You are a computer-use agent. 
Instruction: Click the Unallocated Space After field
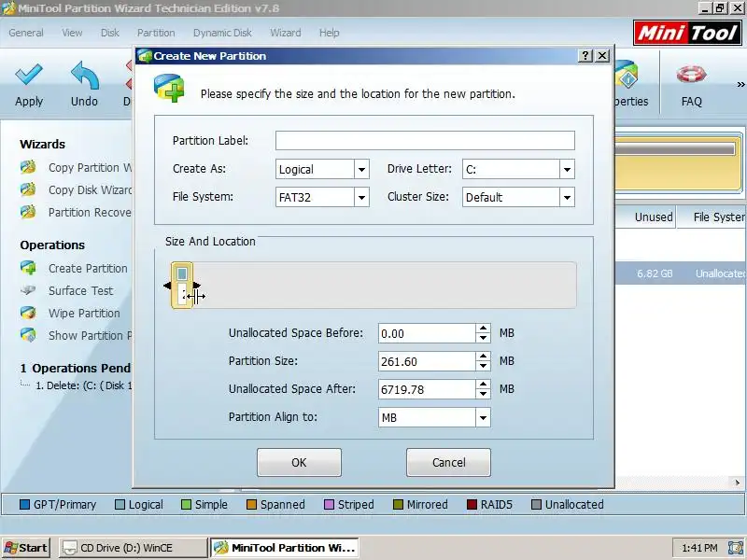(427, 389)
